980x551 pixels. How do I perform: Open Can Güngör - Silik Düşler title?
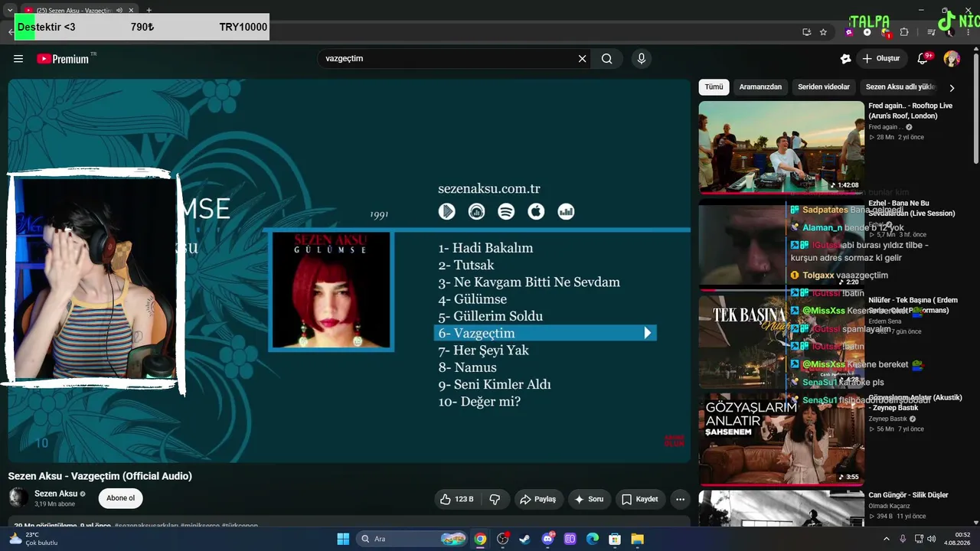click(x=908, y=495)
